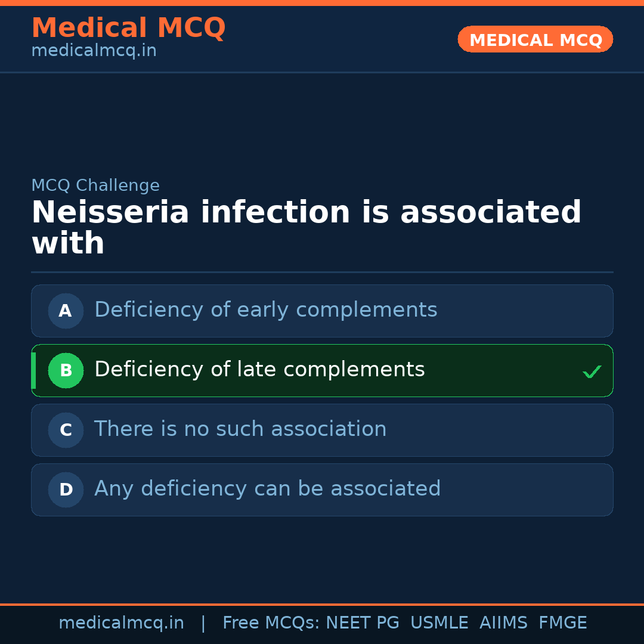The image size is (644, 644).
Task: Click medicalmcq.in link in the footer
Action: (121, 623)
